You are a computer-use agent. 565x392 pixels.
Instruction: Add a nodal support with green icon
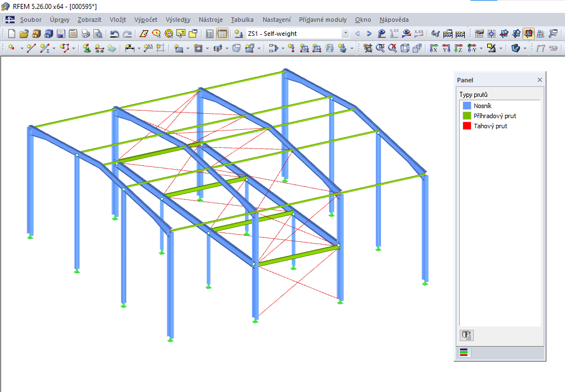coord(86,48)
